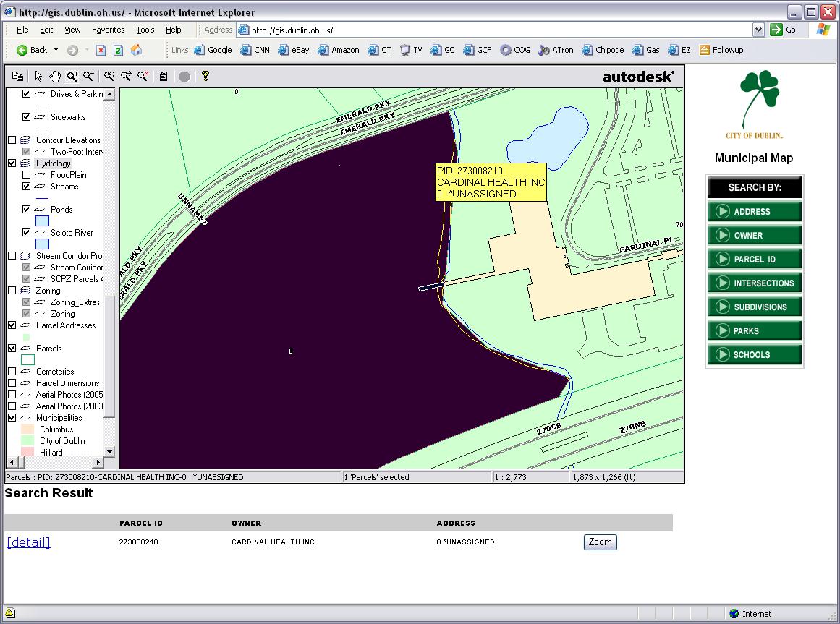Screen dimensions: 840x624
Task: Select the Pan hand tool
Action: point(55,76)
